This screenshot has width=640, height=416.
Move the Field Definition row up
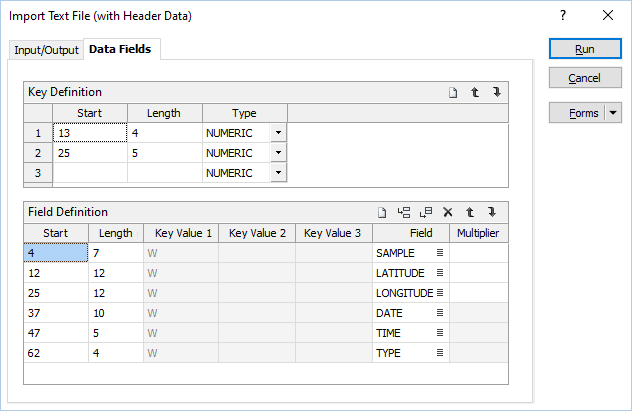click(x=470, y=213)
